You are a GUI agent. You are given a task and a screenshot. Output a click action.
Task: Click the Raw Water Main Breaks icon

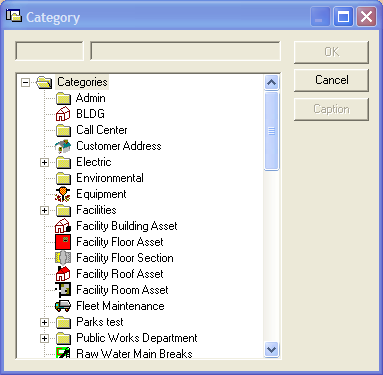pyautogui.click(x=63, y=353)
